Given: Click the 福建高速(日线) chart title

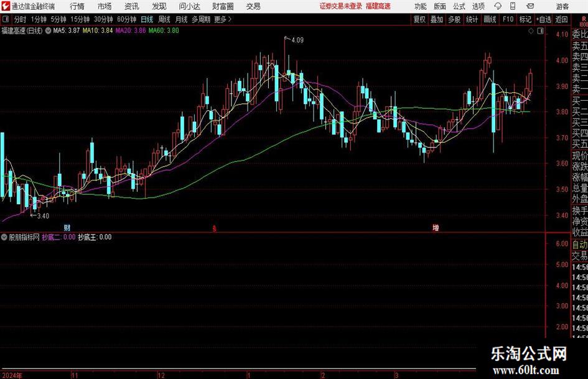Looking at the screenshot, I should point(22,30).
